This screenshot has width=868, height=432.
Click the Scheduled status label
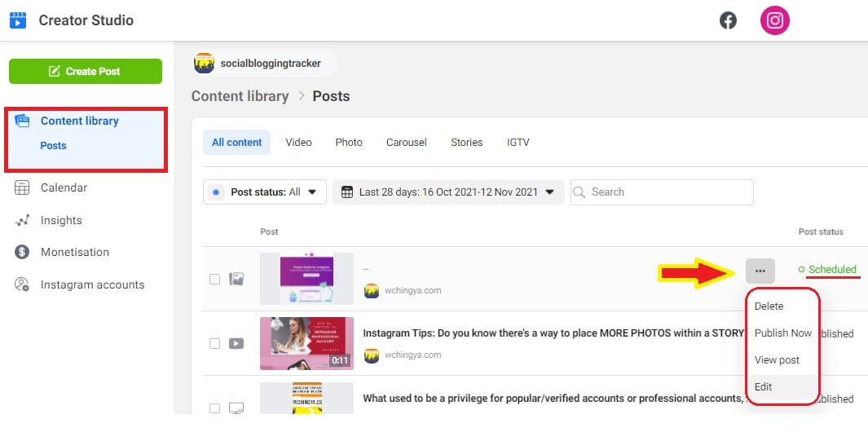click(832, 270)
